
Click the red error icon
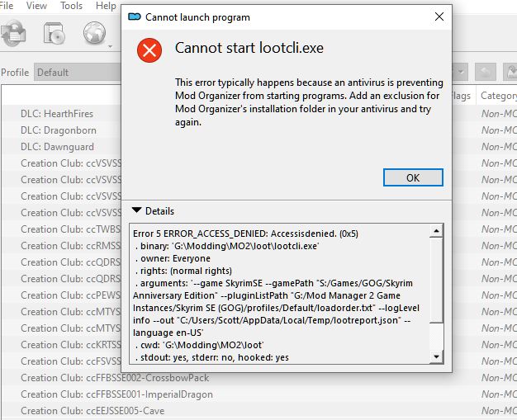[x=149, y=50]
